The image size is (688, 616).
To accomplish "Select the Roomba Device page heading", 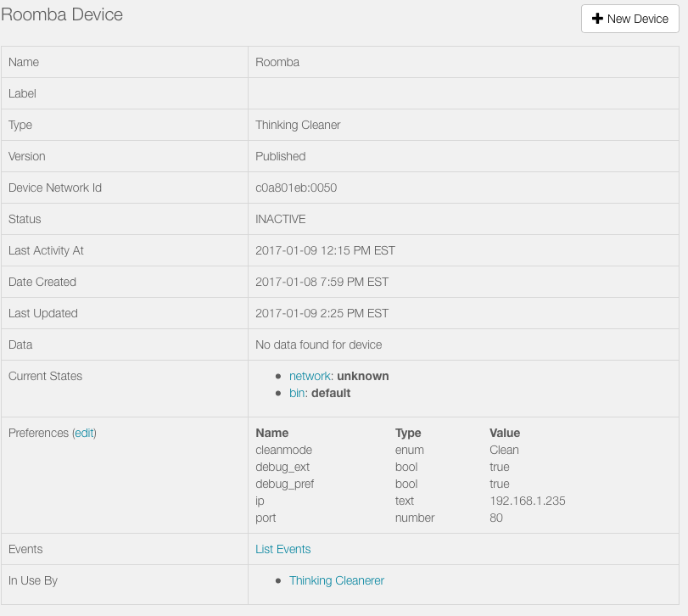I will [62, 14].
